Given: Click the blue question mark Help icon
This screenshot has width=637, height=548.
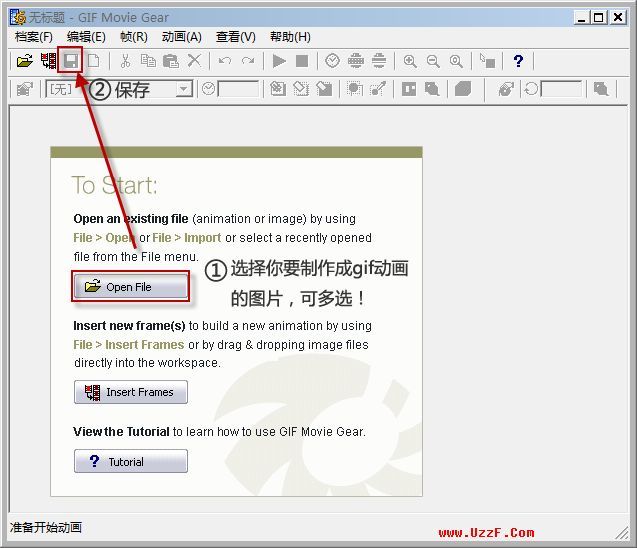Looking at the screenshot, I should [x=518, y=61].
